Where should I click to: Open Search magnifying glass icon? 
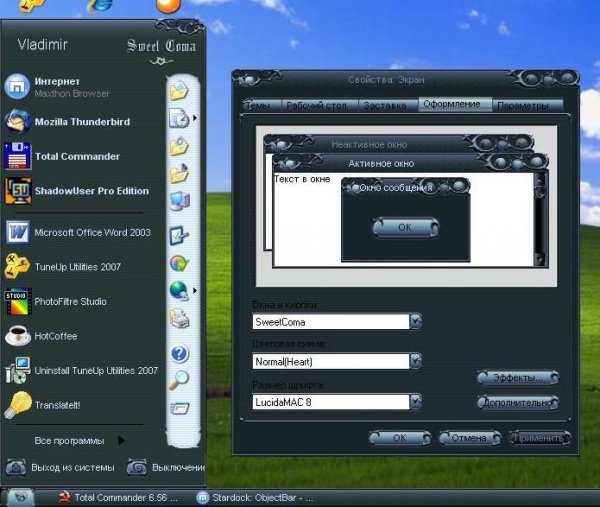(179, 380)
